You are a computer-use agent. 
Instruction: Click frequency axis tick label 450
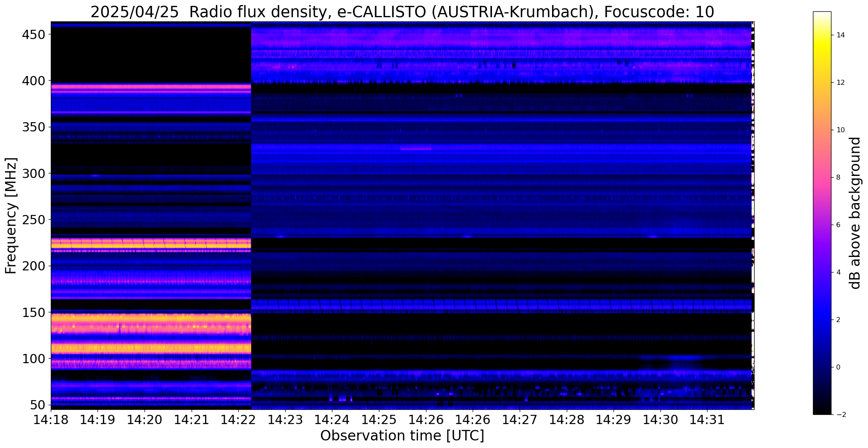click(x=33, y=34)
